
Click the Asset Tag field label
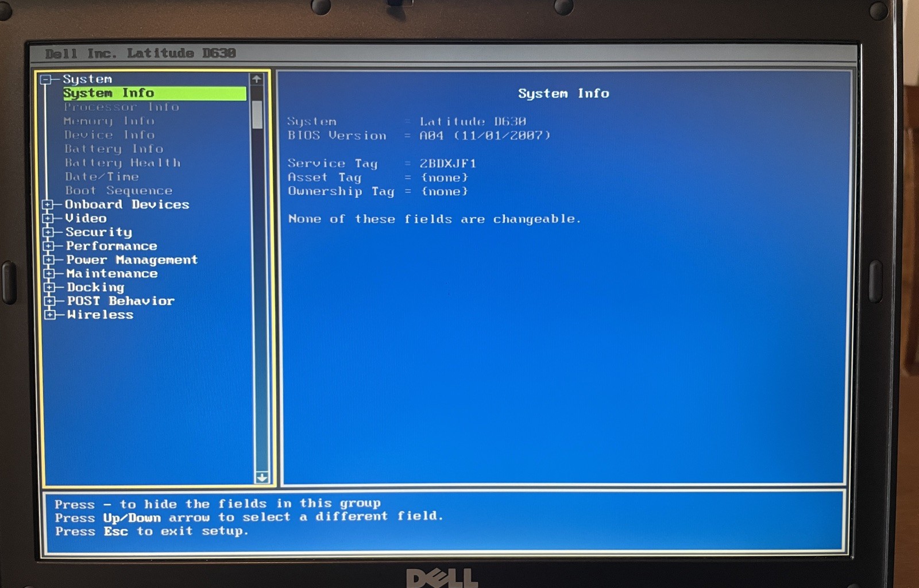(325, 177)
